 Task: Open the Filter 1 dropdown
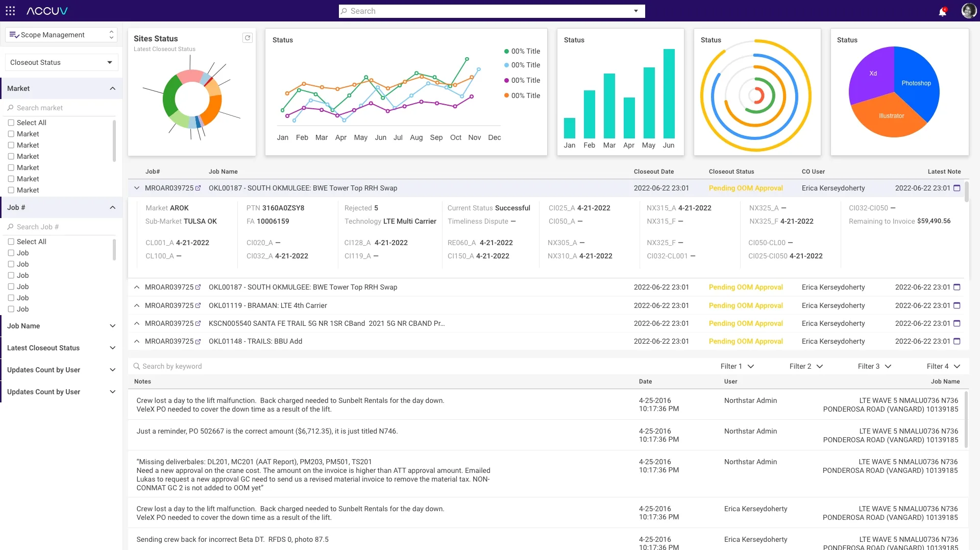pos(737,366)
